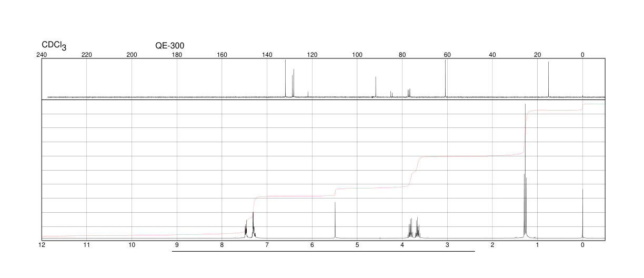Image resolution: width=644 pixels, height=278 pixels.
Task: Click the 1 ppm label on proton axis
Action: [538, 245]
